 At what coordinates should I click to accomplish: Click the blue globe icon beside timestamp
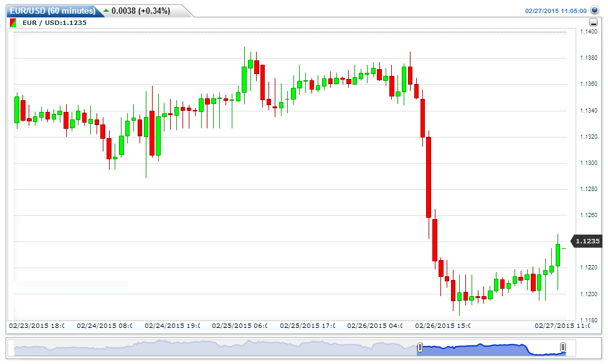[x=594, y=10]
